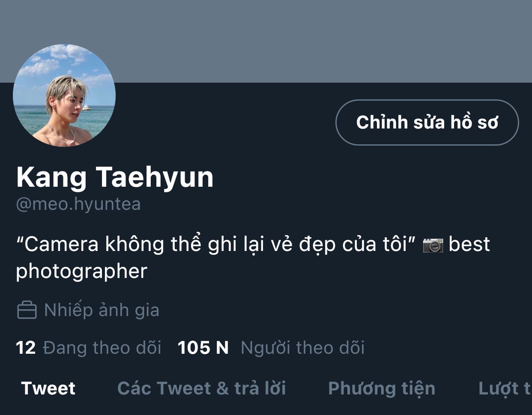Open the circular profile avatar photo
The width and height of the screenshot is (532, 415).
[64, 96]
